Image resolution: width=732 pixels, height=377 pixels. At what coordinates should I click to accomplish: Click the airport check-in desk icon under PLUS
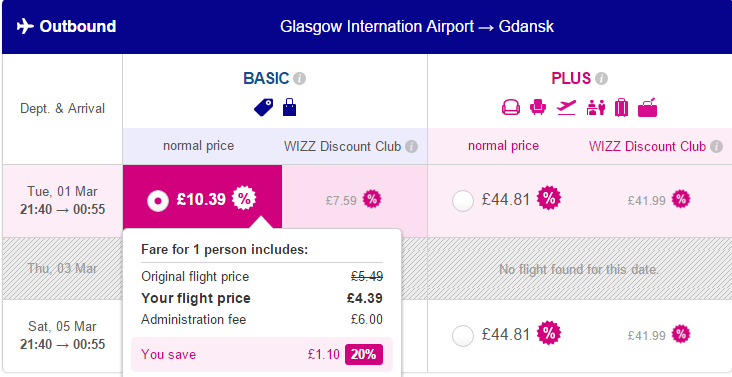pos(596,108)
